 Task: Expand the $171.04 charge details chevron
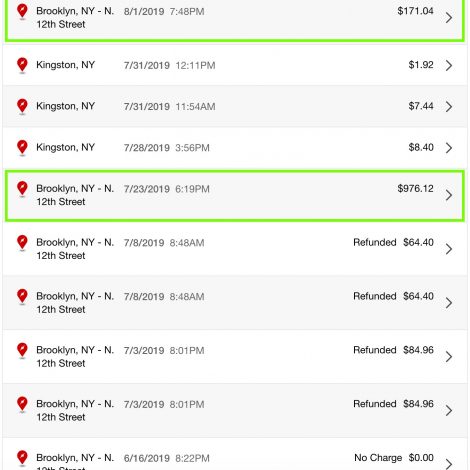click(x=449, y=17)
